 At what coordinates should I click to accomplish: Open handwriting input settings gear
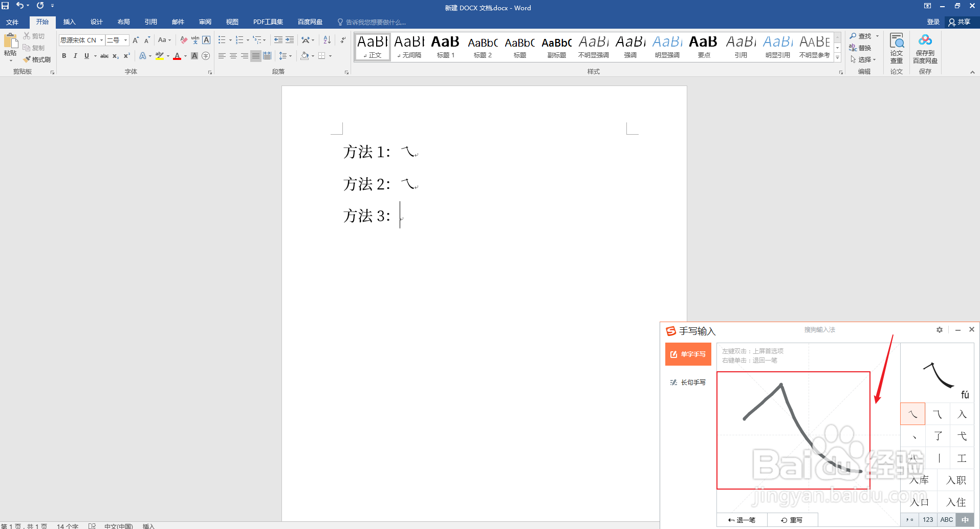click(x=940, y=330)
